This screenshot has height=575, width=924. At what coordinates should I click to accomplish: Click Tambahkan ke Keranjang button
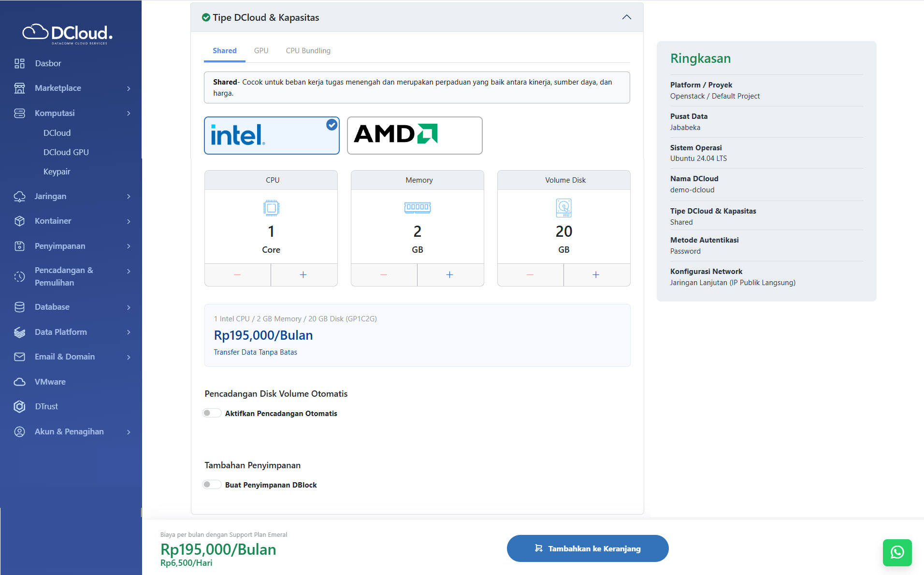click(587, 548)
